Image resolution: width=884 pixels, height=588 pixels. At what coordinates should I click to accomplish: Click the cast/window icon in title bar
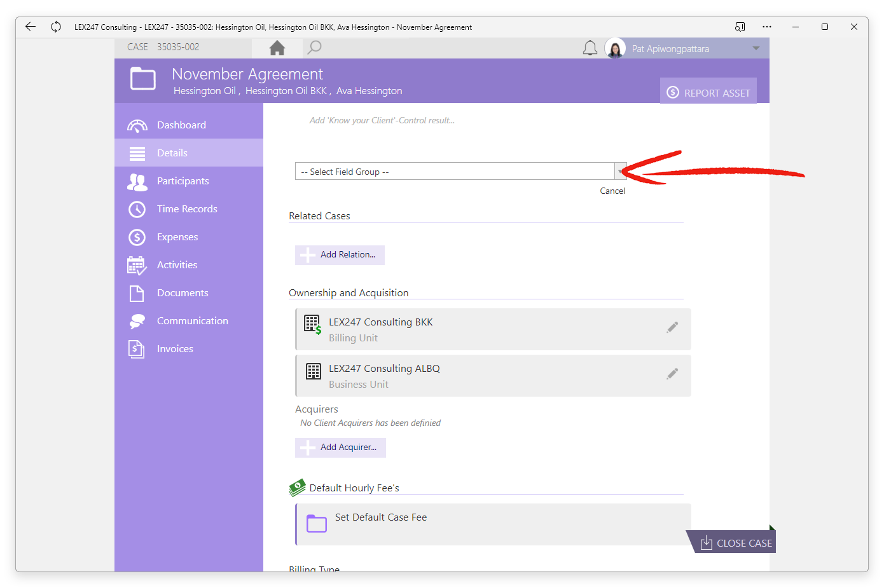point(740,27)
